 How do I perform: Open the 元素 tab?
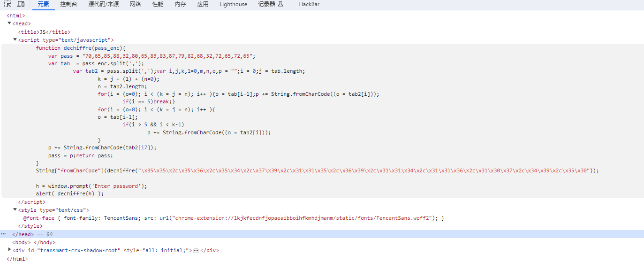point(43,4)
